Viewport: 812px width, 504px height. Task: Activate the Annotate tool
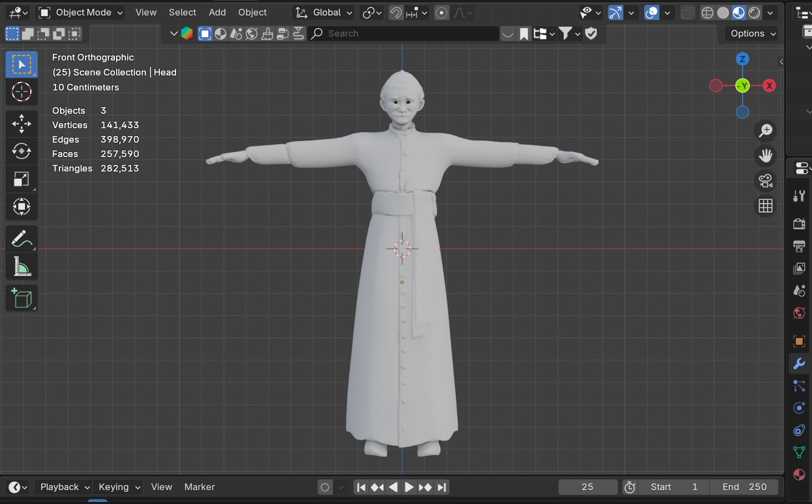[21, 239]
